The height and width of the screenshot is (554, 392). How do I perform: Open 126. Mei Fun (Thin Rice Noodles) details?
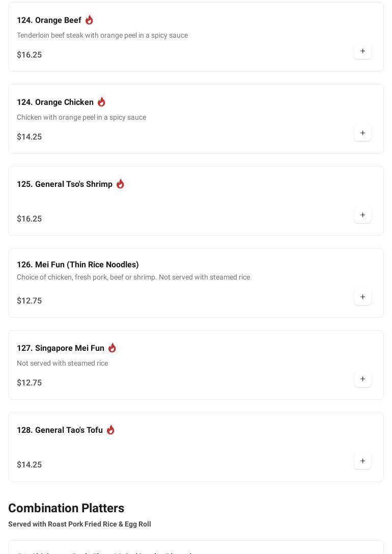[x=78, y=265]
